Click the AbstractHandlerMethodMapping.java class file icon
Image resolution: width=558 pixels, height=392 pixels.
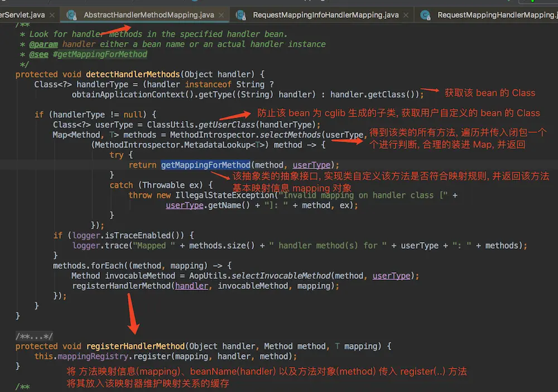(71, 15)
